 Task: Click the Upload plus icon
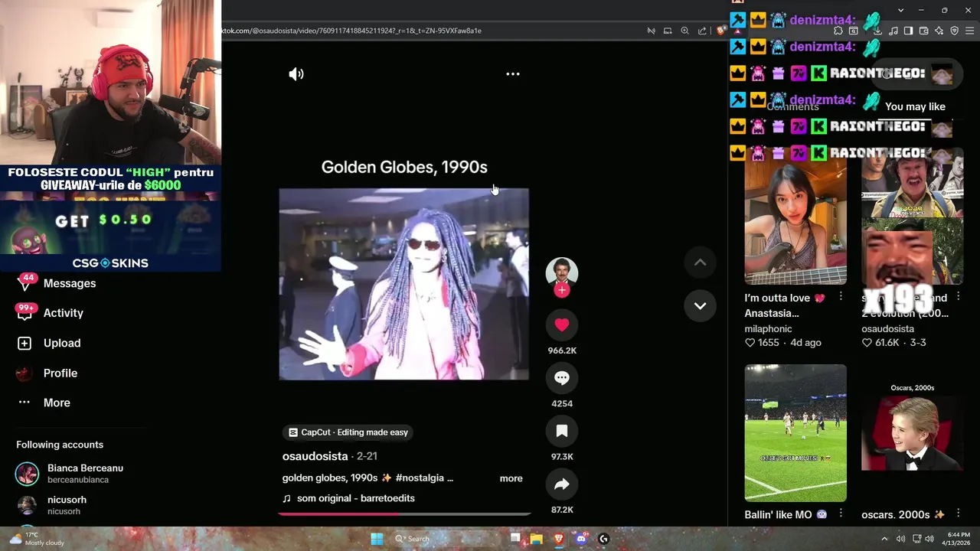point(24,344)
